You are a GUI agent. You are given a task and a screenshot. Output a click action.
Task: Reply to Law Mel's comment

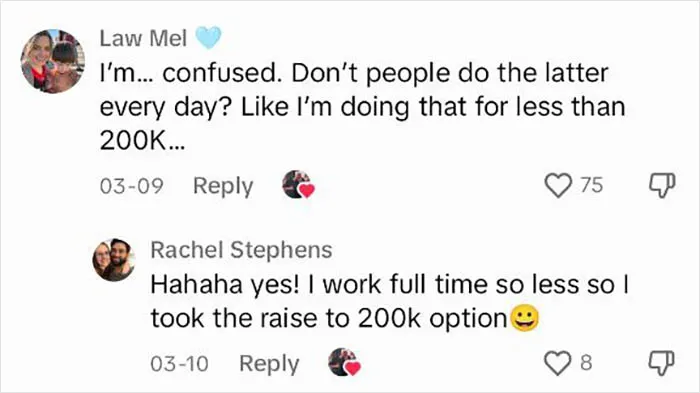[223, 186]
